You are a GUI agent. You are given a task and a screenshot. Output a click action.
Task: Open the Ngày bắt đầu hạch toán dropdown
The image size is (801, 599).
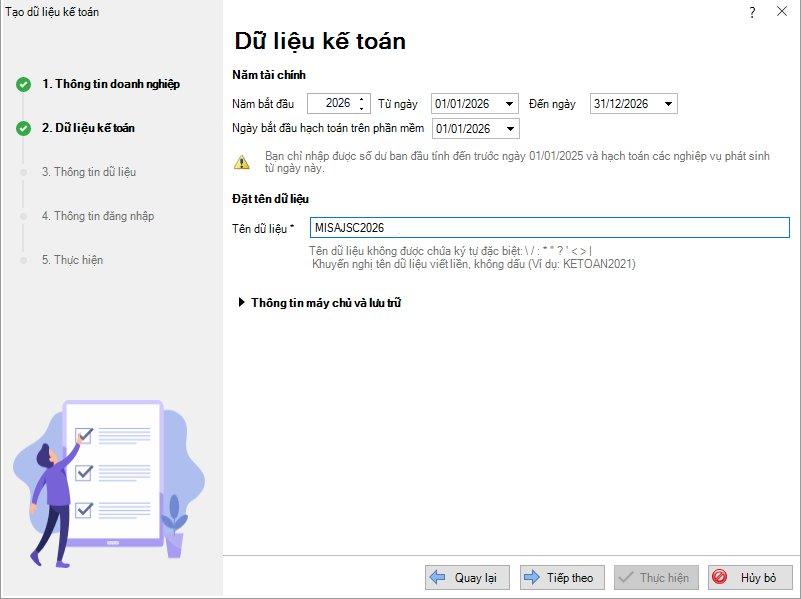coord(510,129)
